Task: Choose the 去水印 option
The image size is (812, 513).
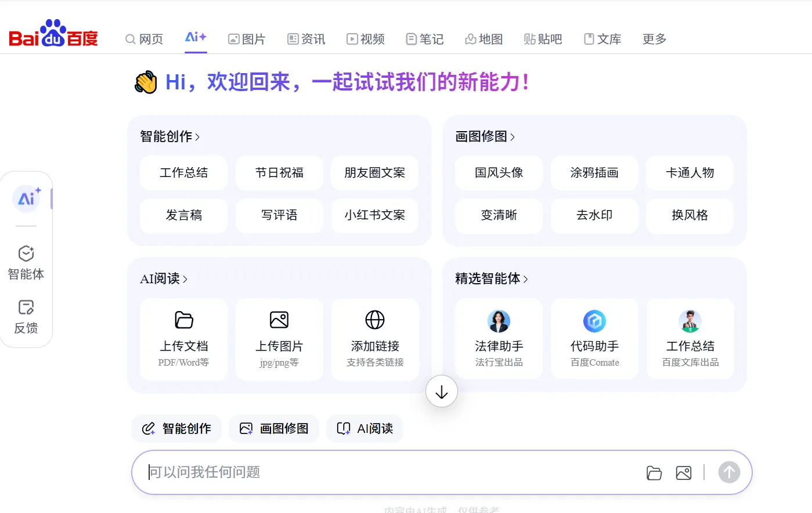Action: pos(594,215)
